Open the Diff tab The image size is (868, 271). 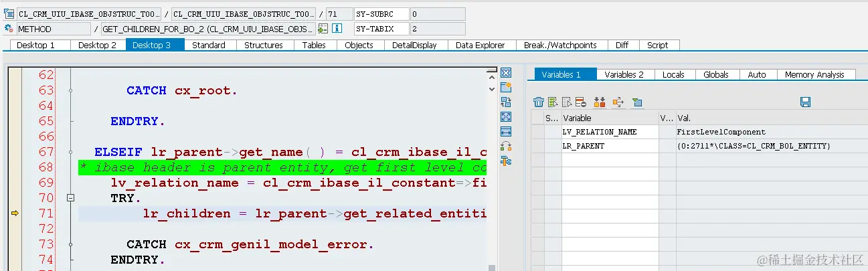[622, 45]
